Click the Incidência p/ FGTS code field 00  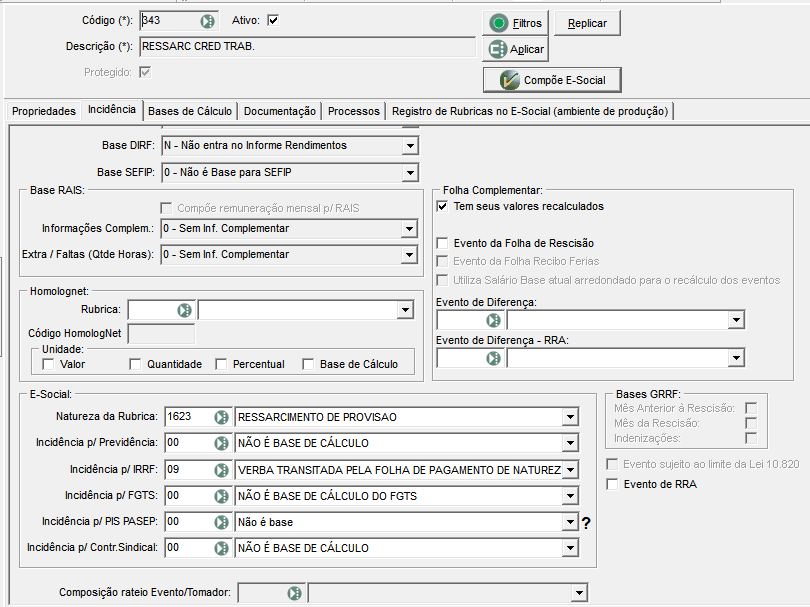click(x=190, y=496)
